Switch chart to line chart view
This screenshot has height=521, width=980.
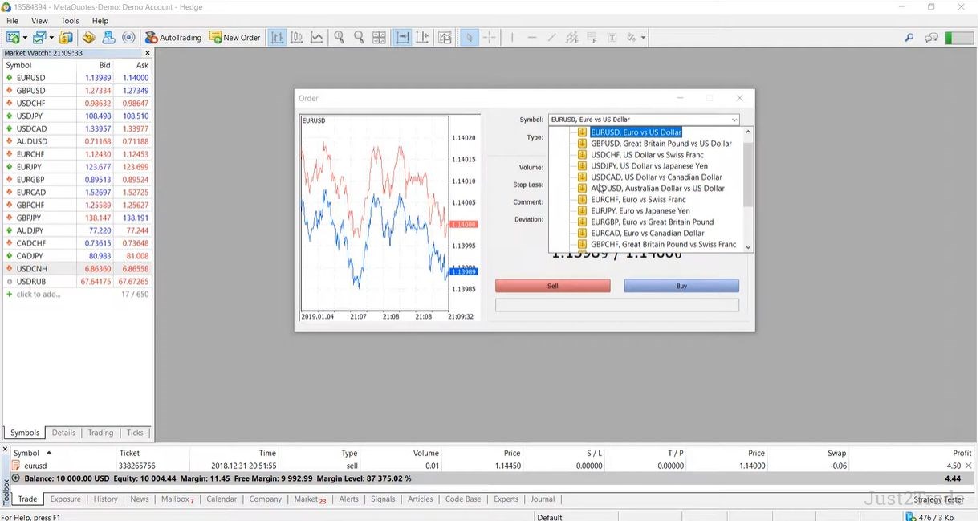pyautogui.click(x=317, y=37)
